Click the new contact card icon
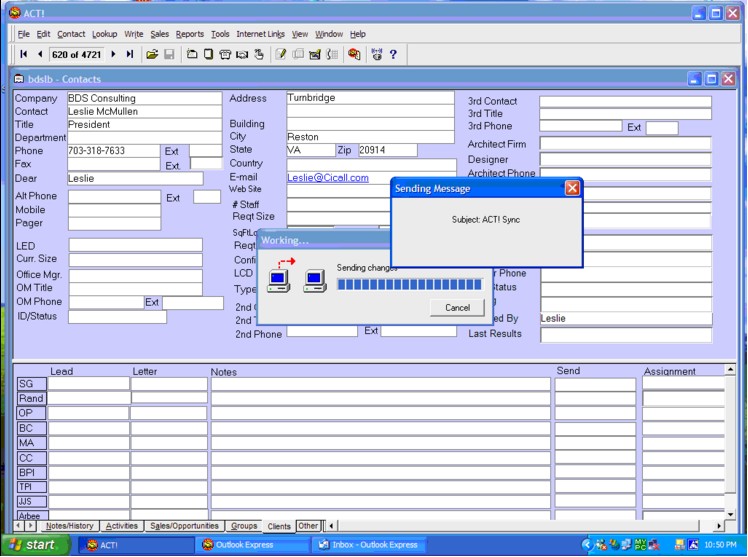Viewport: 748px width, 557px height. pyautogui.click(x=192, y=54)
